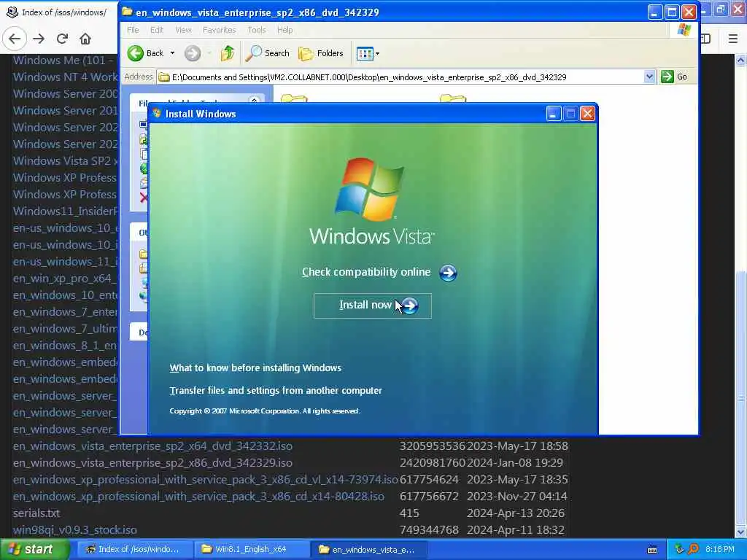Click the Check compatibility online text link

tap(366, 272)
